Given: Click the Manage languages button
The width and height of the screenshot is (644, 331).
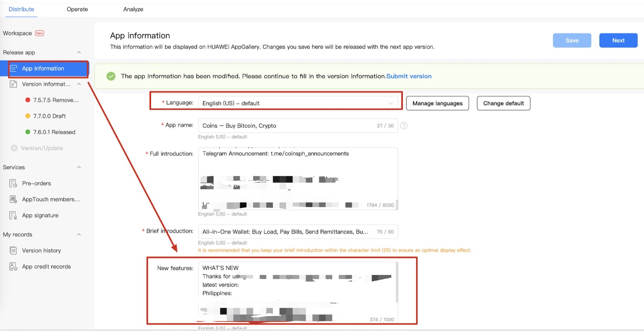Looking at the screenshot, I should point(437,103).
